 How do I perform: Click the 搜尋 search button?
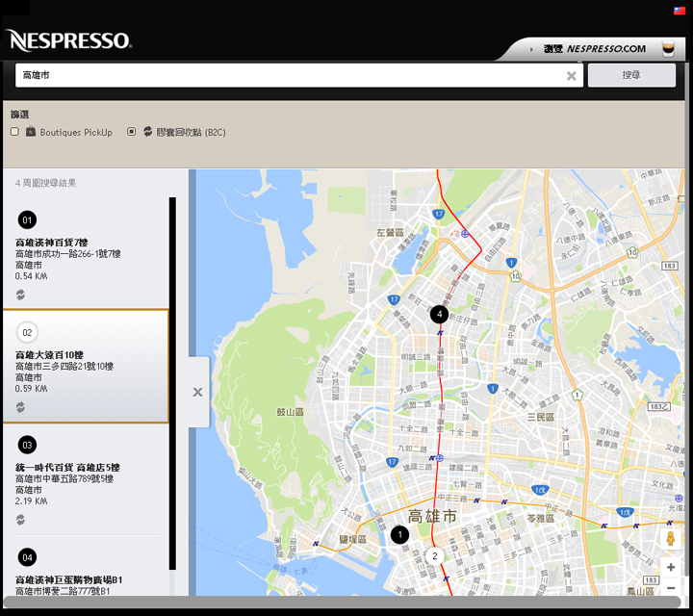631,75
